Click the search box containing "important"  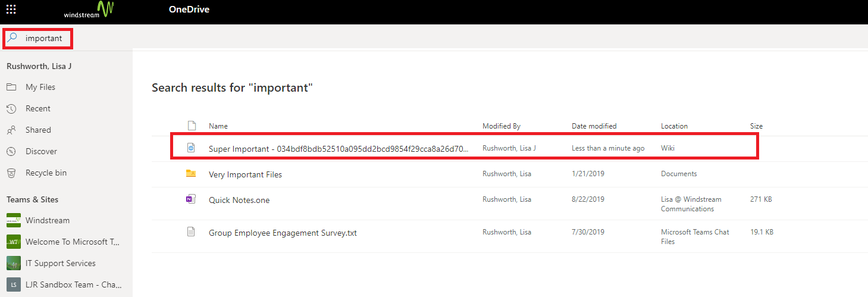click(38, 38)
